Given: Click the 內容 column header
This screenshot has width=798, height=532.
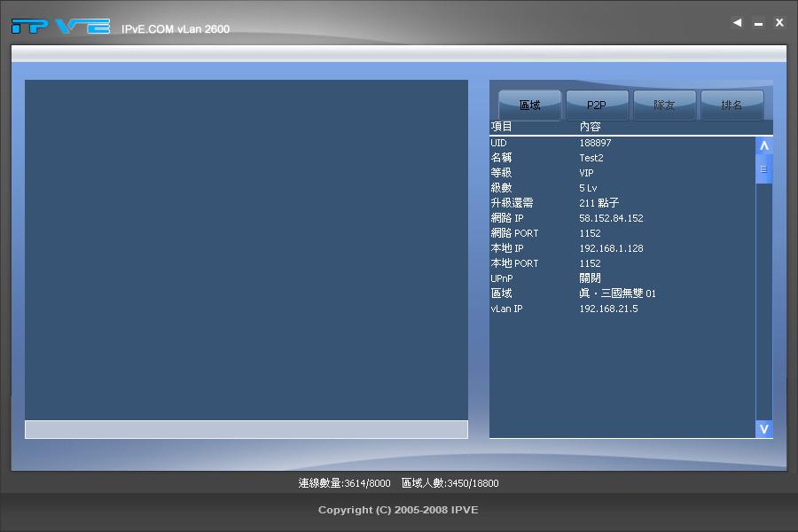Looking at the screenshot, I should click(x=590, y=126).
